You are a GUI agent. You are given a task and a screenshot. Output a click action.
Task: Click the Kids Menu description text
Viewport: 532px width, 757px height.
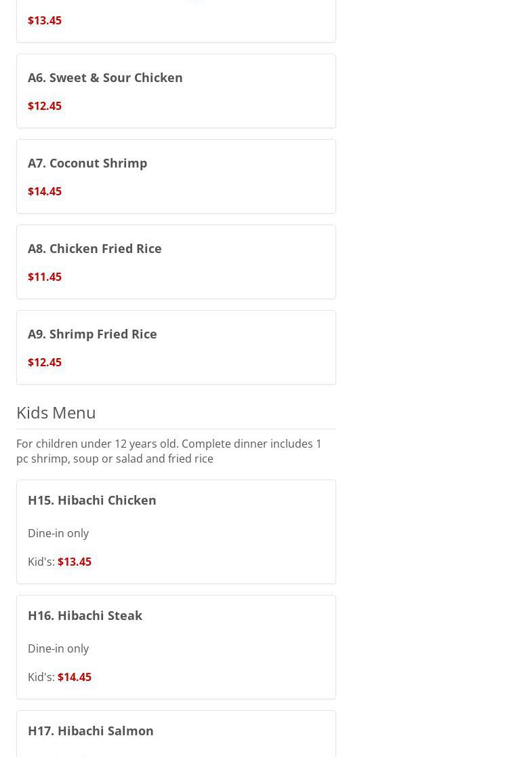169,451
